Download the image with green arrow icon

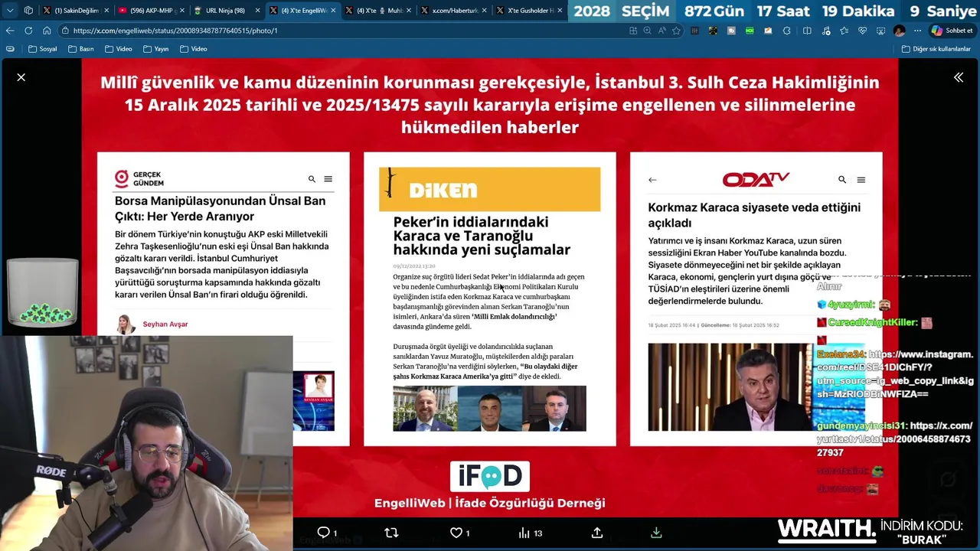click(x=656, y=533)
